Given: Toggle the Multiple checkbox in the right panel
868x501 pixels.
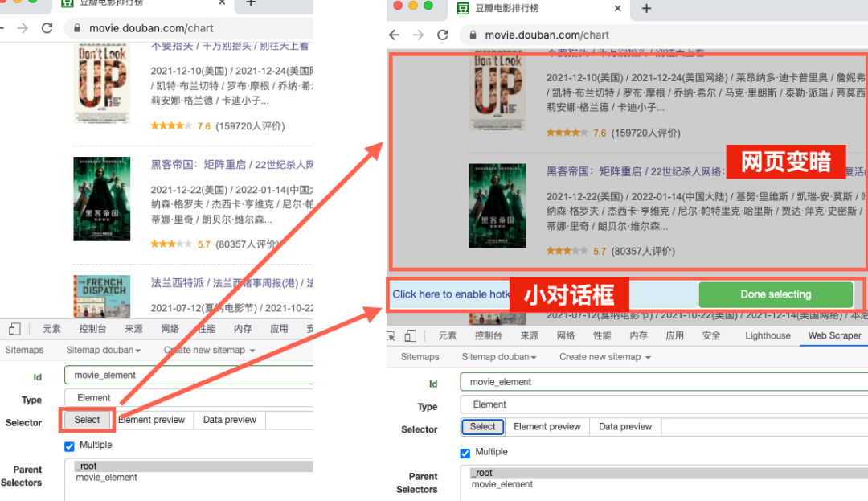Looking at the screenshot, I should 465,453.
